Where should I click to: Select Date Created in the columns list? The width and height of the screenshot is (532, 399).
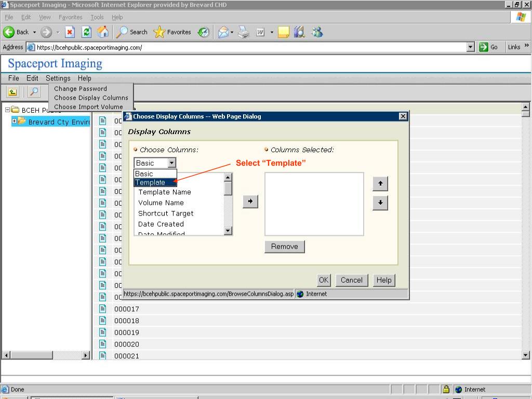pyautogui.click(x=161, y=224)
